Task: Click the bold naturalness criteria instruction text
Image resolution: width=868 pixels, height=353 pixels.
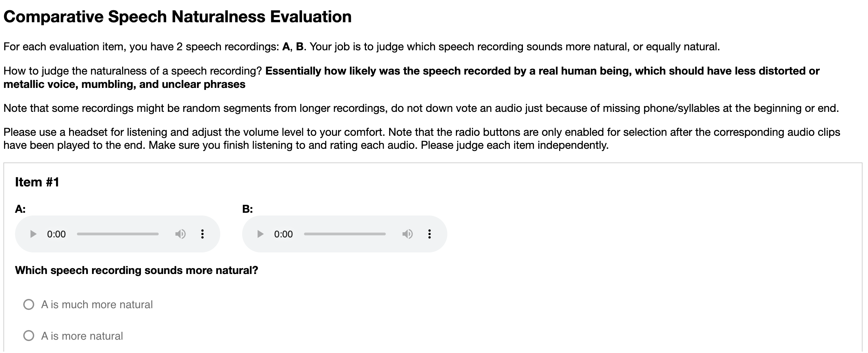Action: point(542,71)
